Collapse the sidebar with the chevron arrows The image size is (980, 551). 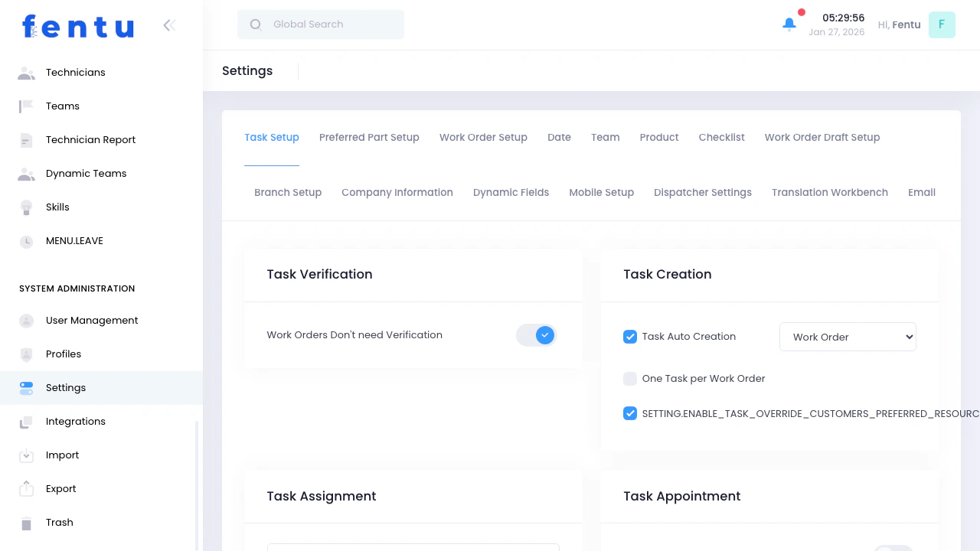coord(168,24)
